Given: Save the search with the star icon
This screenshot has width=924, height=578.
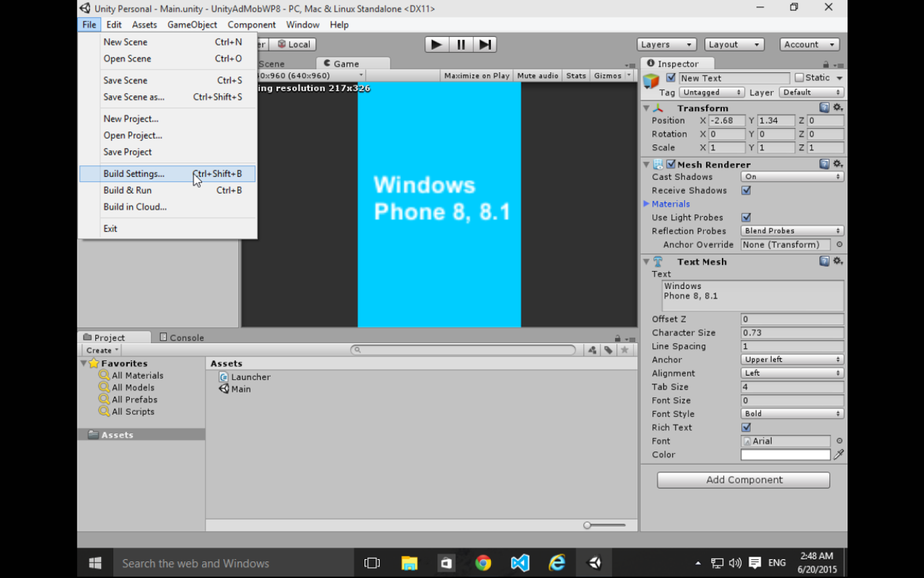Looking at the screenshot, I should click(x=624, y=350).
